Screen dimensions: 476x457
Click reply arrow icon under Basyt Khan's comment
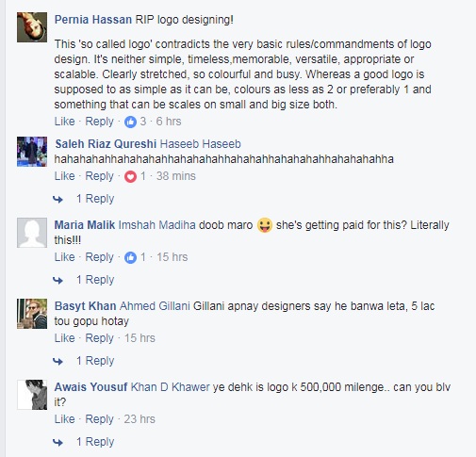click(57, 361)
